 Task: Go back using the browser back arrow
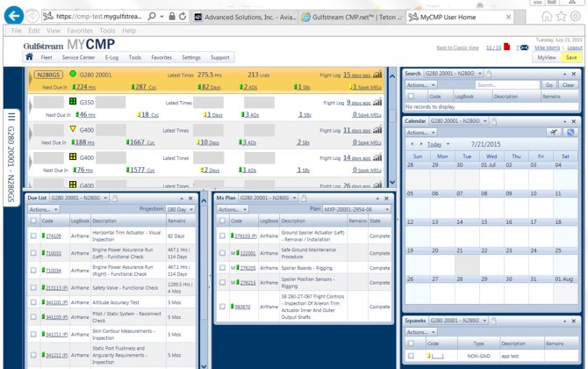(14, 16)
